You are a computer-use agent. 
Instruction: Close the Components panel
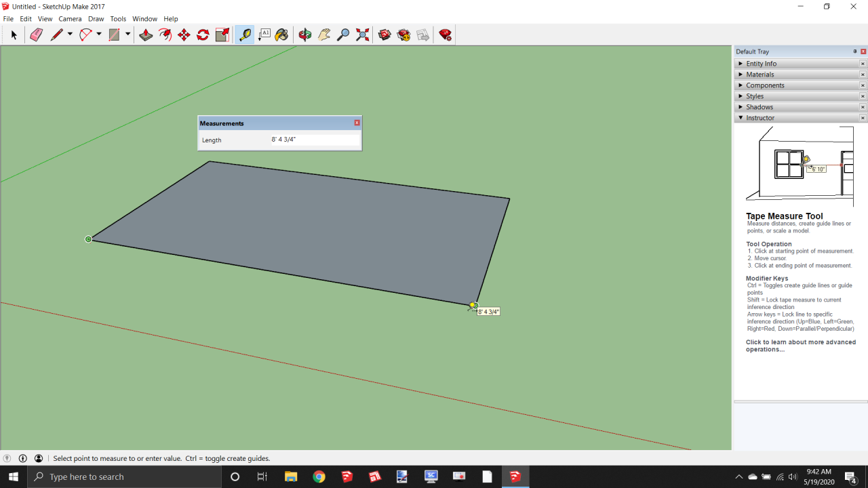863,85
